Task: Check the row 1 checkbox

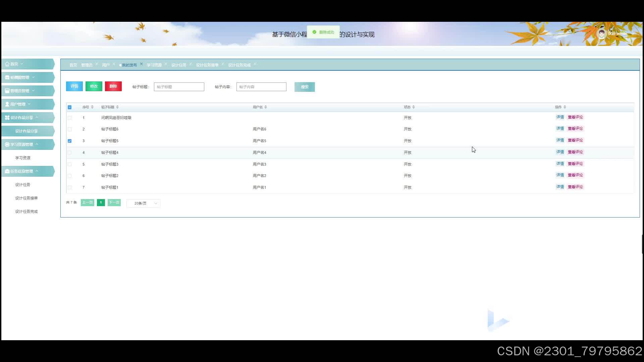Action: tap(69, 118)
